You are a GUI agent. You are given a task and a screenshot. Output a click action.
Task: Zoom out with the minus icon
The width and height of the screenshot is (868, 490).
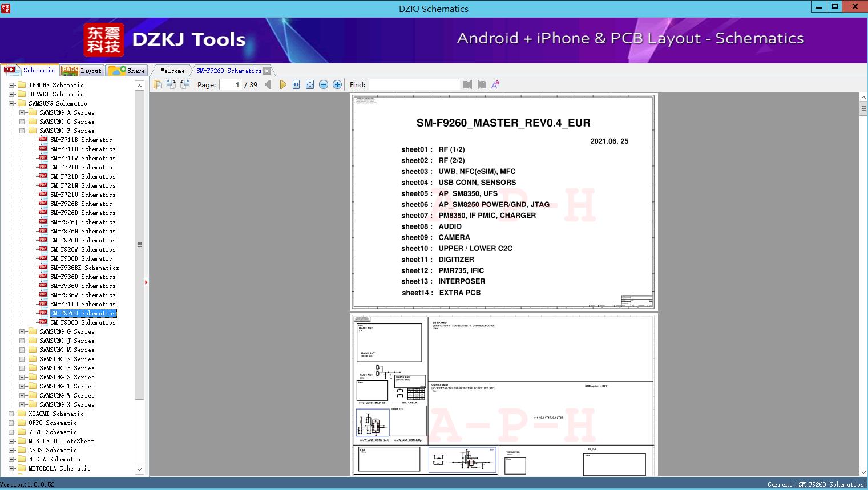click(x=324, y=84)
